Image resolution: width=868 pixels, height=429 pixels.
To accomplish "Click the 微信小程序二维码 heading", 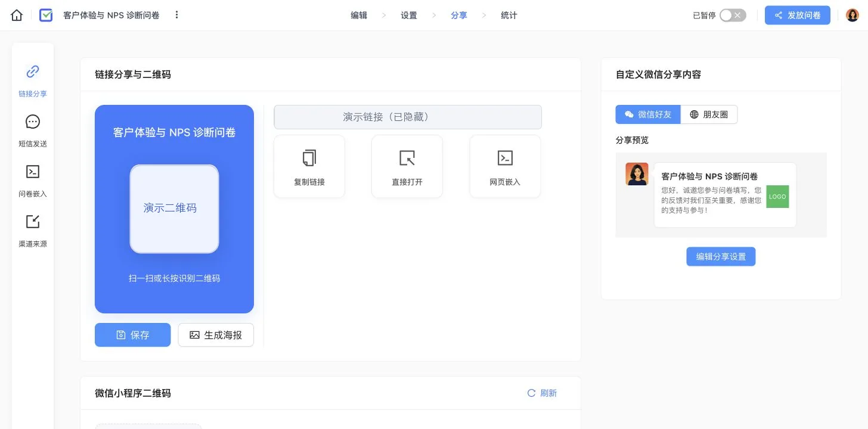I will pos(133,393).
